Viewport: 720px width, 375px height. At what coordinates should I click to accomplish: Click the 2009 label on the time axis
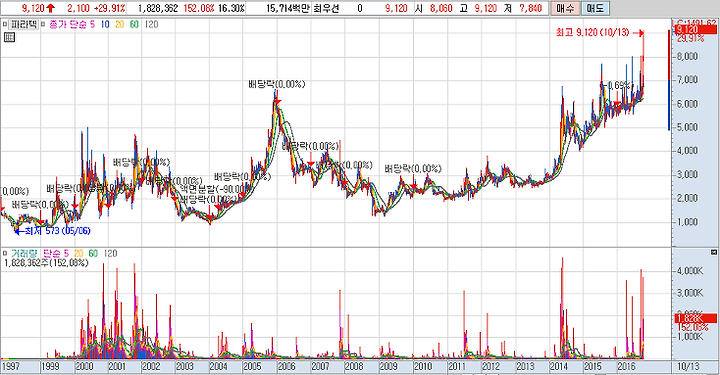coord(388,366)
